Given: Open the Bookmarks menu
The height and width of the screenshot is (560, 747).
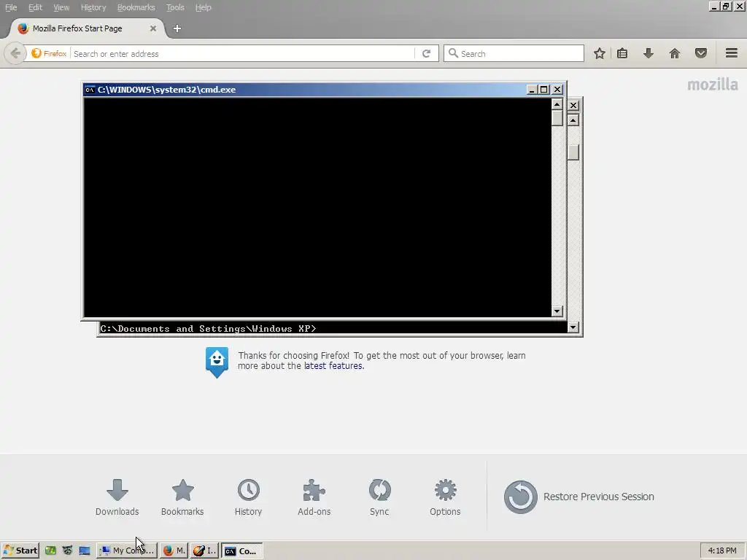Looking at the screenshot, I should (x=136, y=7).
